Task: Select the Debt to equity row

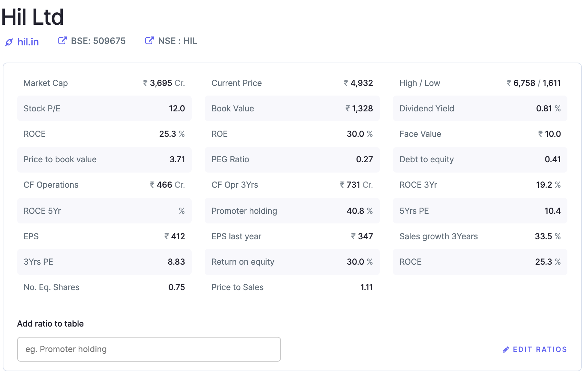Action: 480,159
